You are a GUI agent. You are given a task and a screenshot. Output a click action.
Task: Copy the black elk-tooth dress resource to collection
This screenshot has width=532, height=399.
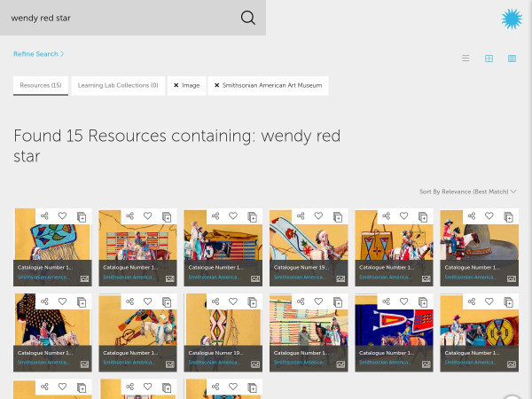(x=82, y=302)
